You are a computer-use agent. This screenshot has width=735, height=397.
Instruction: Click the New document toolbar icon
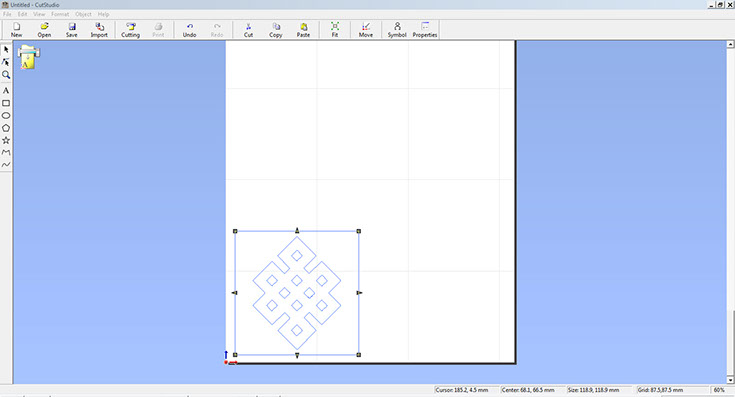pyautogui.click(x=16, y=30)
